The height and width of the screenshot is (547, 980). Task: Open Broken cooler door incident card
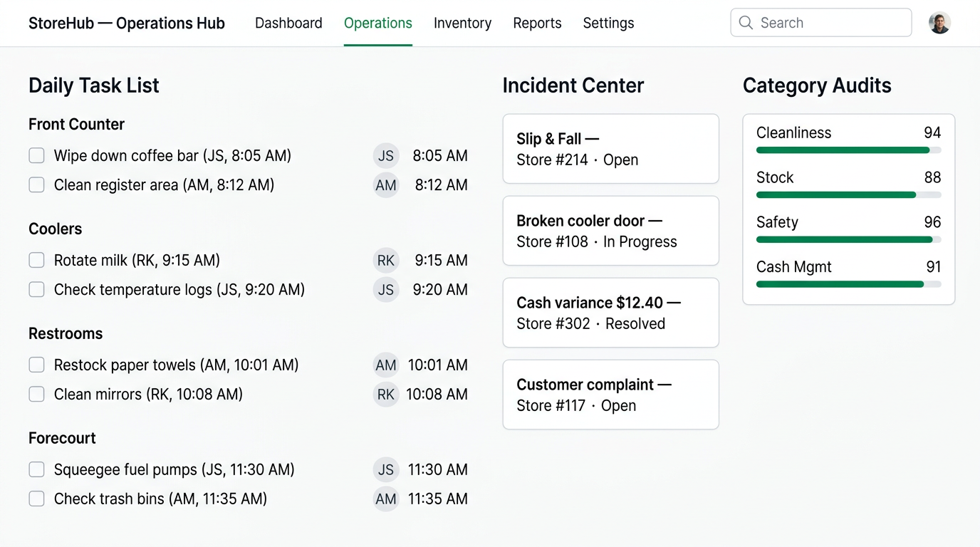(x=611, y=231)
